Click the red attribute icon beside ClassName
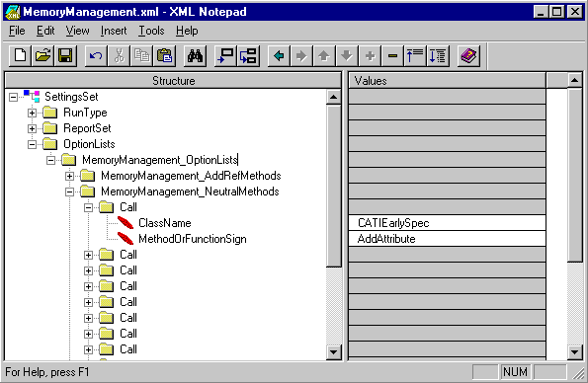This screenshot has width=588, height=383. (126, 223)
